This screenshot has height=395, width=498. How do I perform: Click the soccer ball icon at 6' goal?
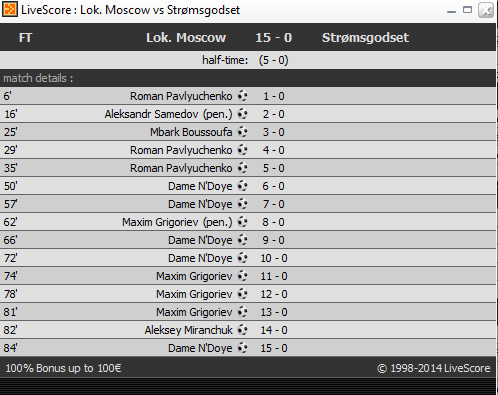point(242,96)
